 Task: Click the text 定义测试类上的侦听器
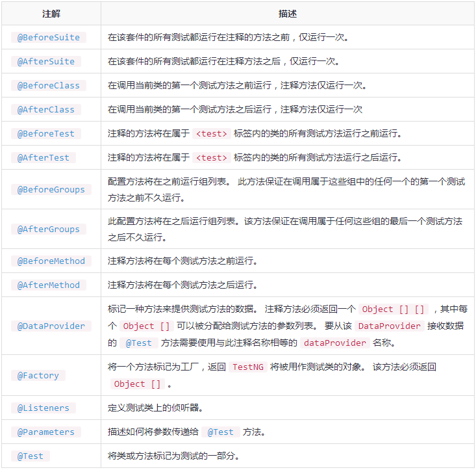153,408
